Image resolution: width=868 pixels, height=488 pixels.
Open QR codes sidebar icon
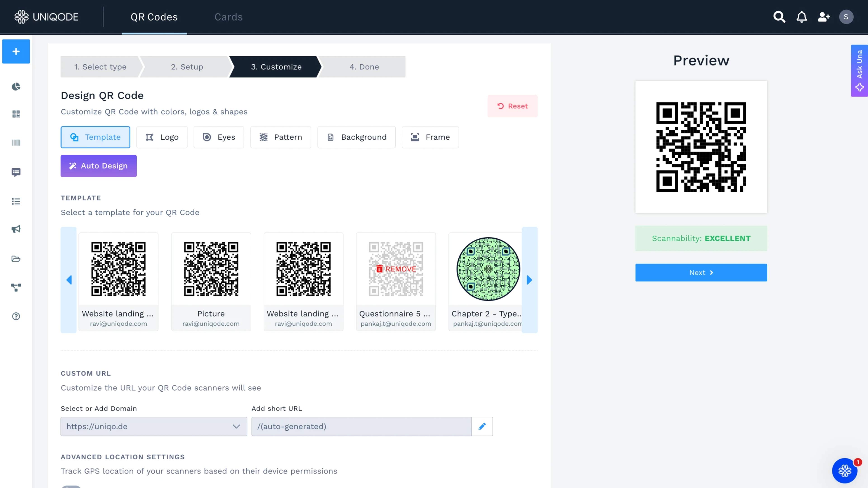click(16, 114)
